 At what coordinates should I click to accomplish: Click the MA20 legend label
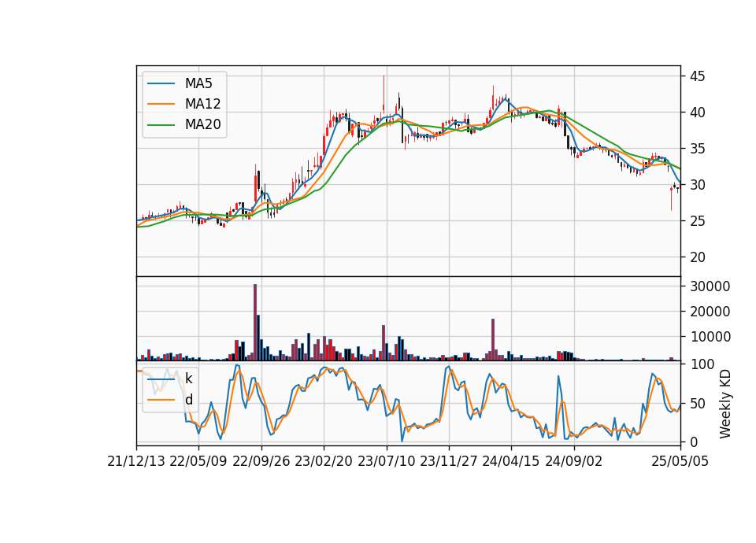[x=202, y=124]
